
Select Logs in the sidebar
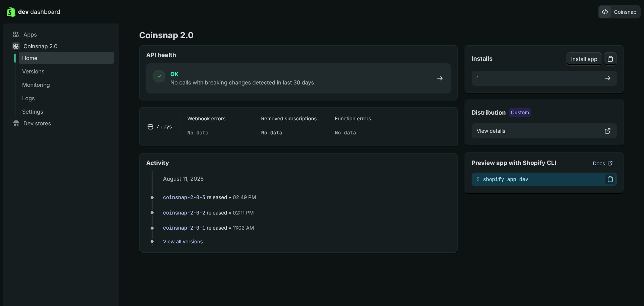pos(29,98)
